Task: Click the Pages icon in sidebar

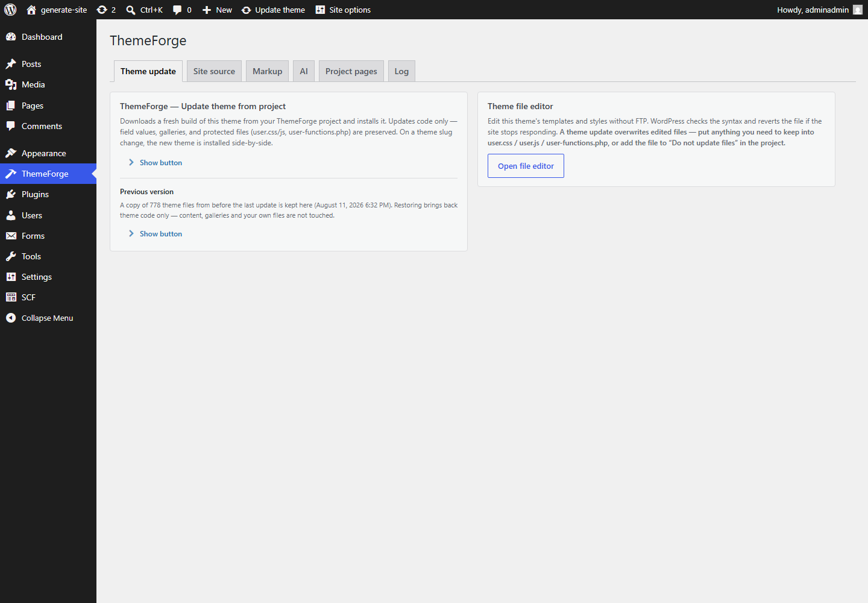Action: click(x=11, y=106)
